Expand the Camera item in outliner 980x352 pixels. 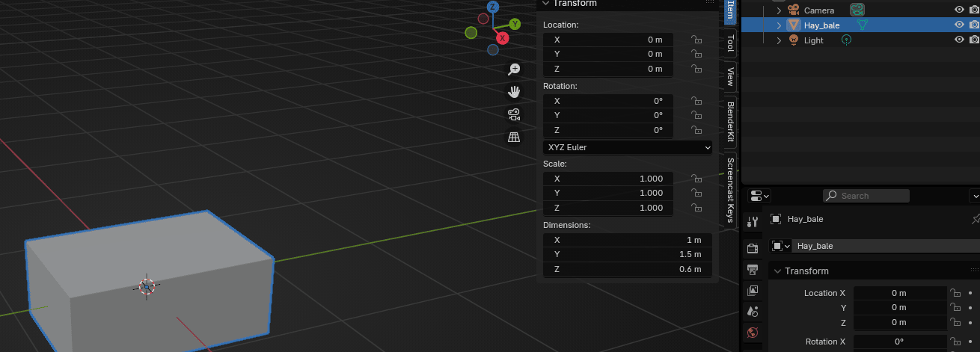point(779,10)
